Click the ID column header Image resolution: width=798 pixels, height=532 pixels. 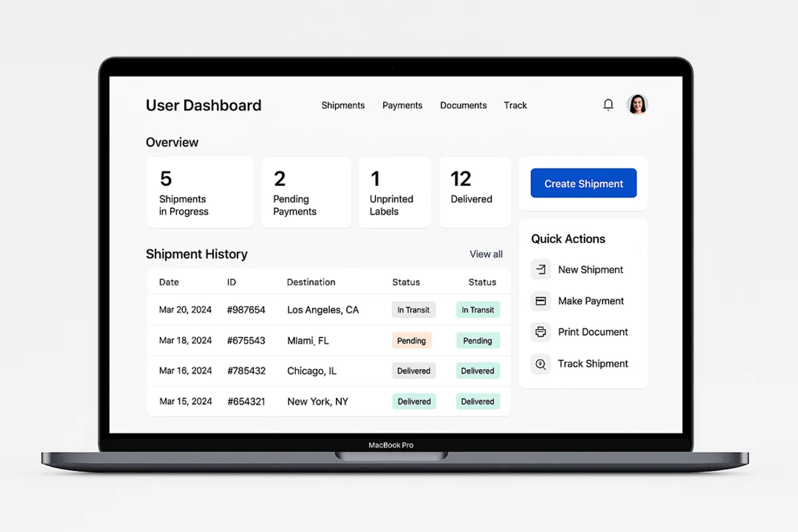click(231, 282)
